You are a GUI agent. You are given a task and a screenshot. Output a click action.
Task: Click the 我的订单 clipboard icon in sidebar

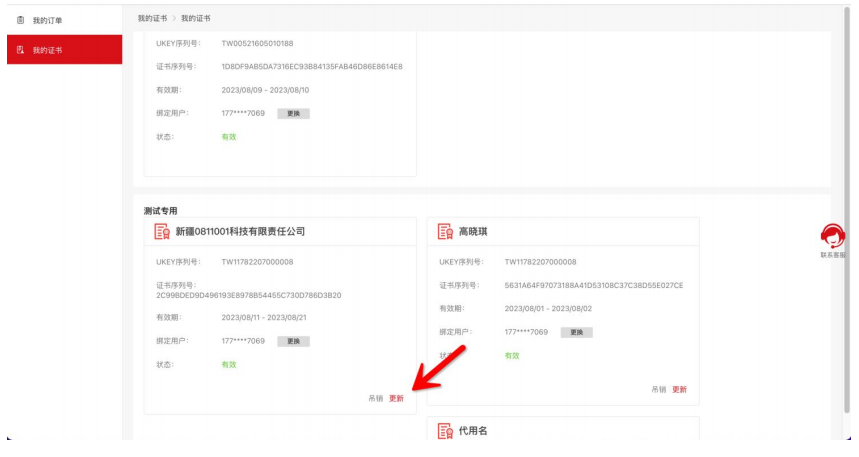pos(21,20)
